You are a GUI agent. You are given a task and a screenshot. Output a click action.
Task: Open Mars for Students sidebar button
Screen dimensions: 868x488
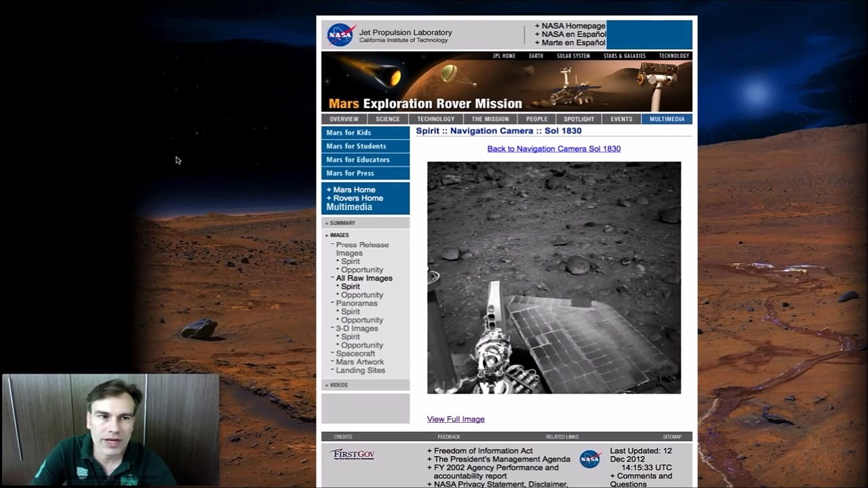[366, 146]
